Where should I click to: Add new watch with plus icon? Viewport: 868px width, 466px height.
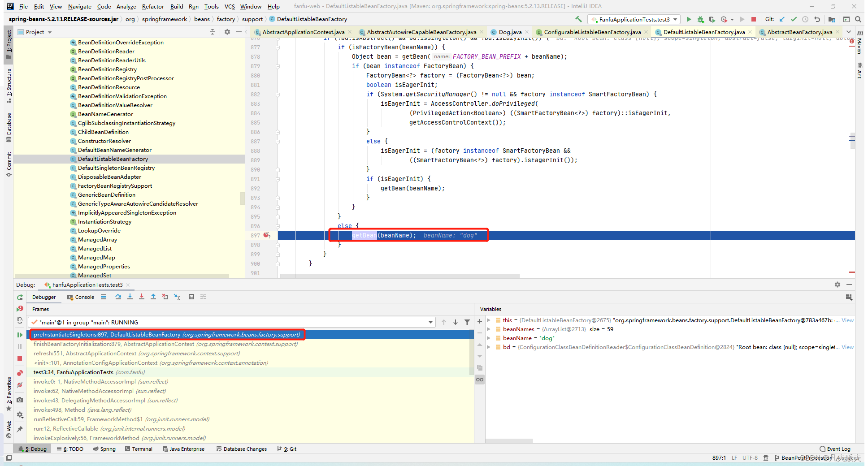pos(480,321)
